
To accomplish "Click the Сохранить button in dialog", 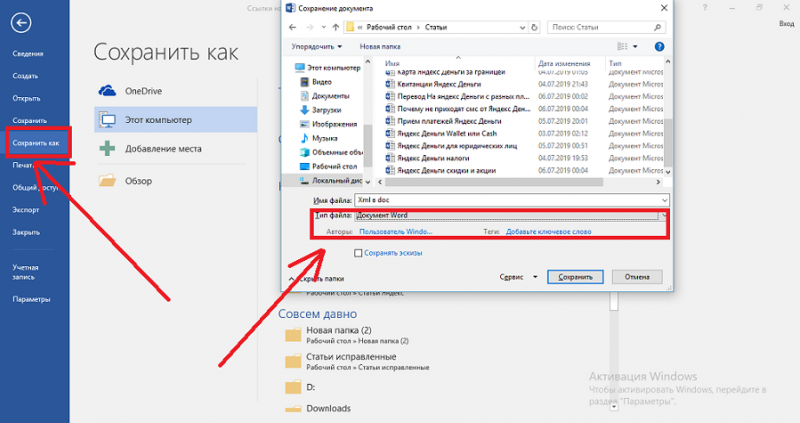I will [x=576, y=277].
